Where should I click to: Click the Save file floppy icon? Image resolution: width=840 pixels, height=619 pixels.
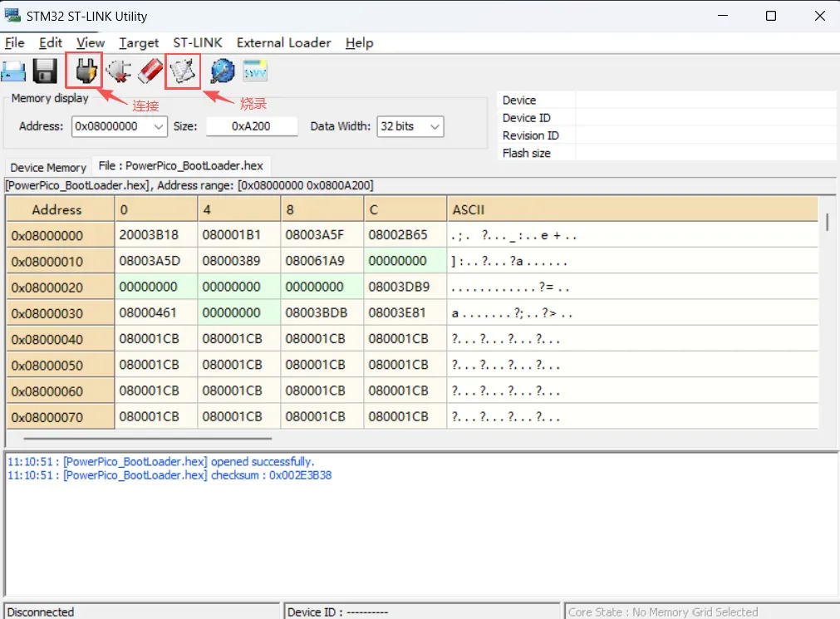[44, 72]
